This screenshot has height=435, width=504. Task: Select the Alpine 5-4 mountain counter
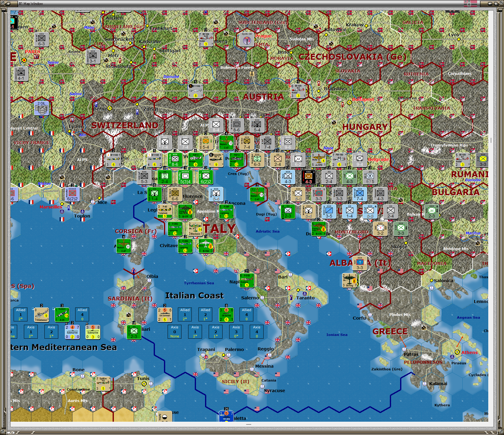click(x=257, y=125)
